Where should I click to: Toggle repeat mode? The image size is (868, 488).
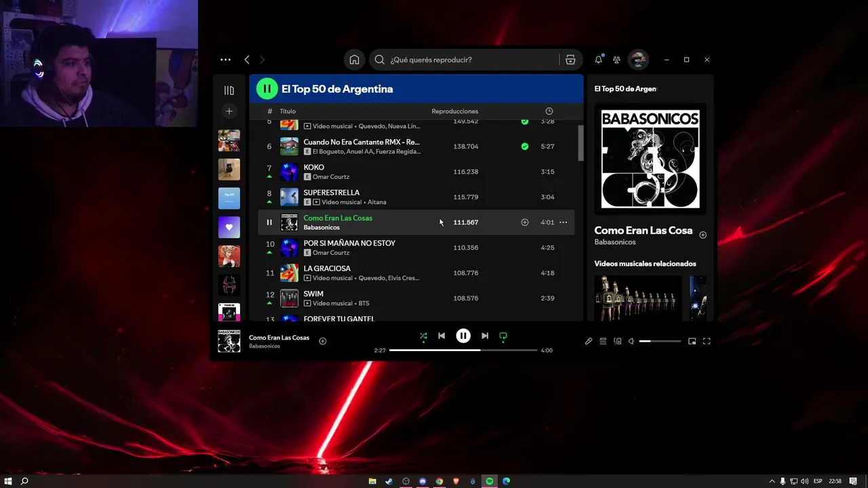[503, 335]
